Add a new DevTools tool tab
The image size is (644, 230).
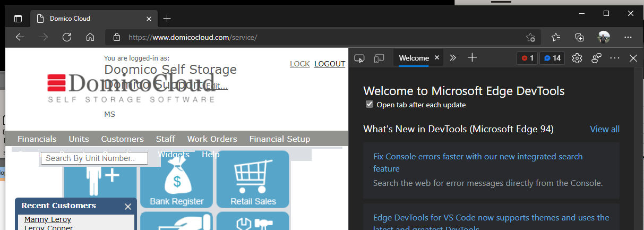click(472, 58)
